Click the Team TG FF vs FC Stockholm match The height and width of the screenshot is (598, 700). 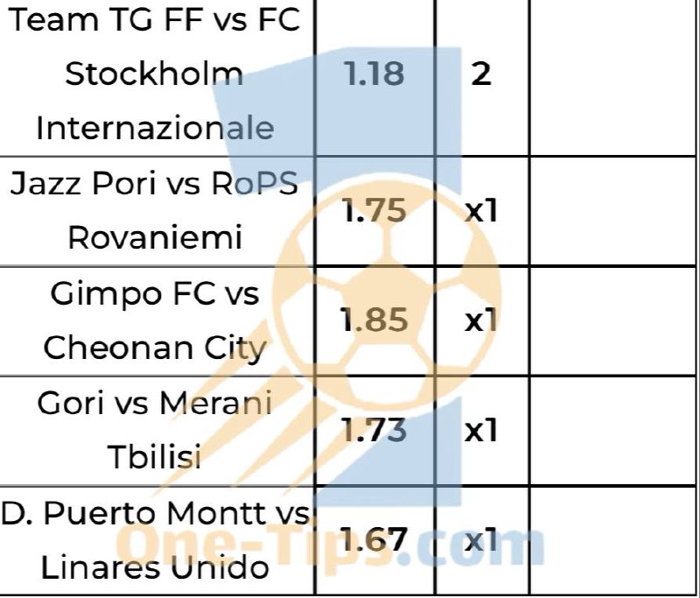155,74
